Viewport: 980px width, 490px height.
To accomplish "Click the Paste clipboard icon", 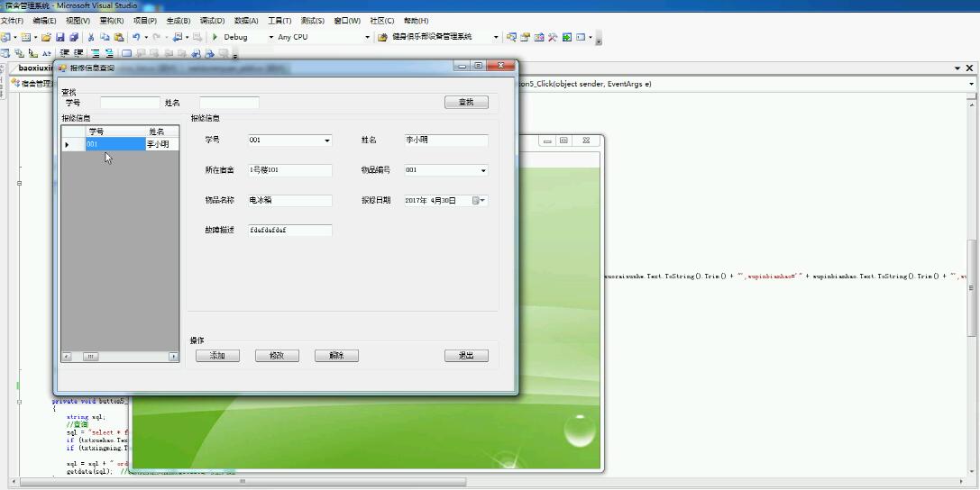I will 119,37.
